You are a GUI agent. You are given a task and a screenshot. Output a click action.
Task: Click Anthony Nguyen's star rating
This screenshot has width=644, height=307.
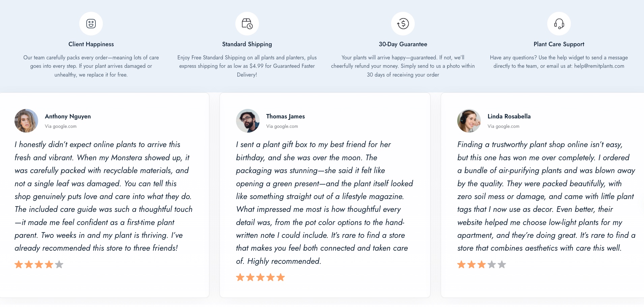click(x=39, y=264)
